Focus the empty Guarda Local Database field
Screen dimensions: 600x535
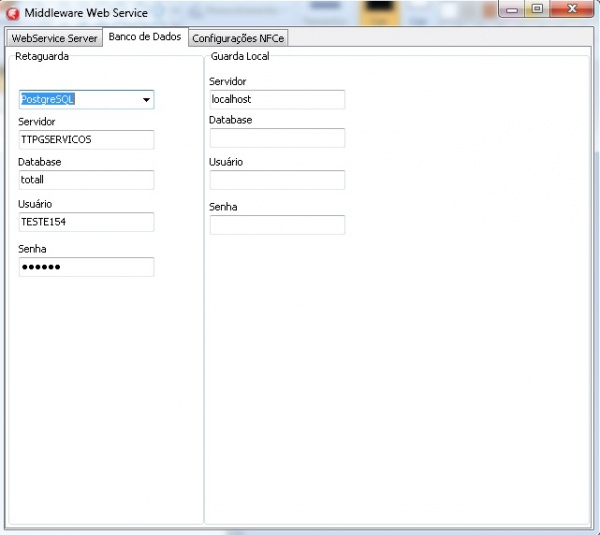click(x=277, y=138)
